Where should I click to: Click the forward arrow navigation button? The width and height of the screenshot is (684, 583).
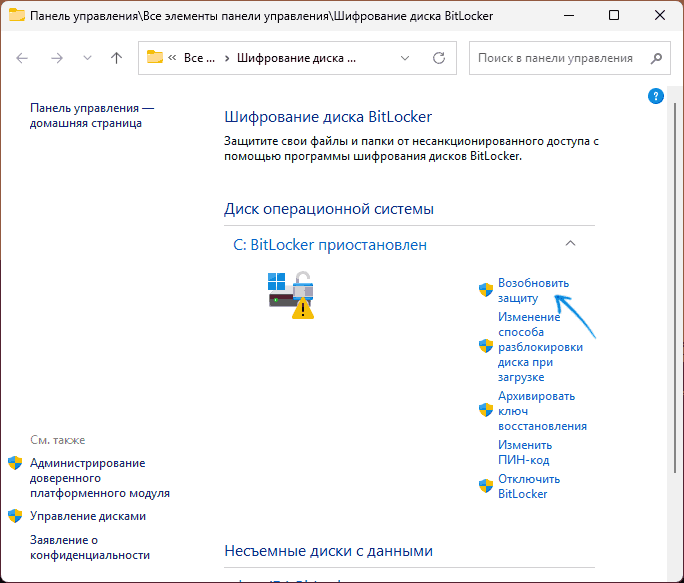57,58
